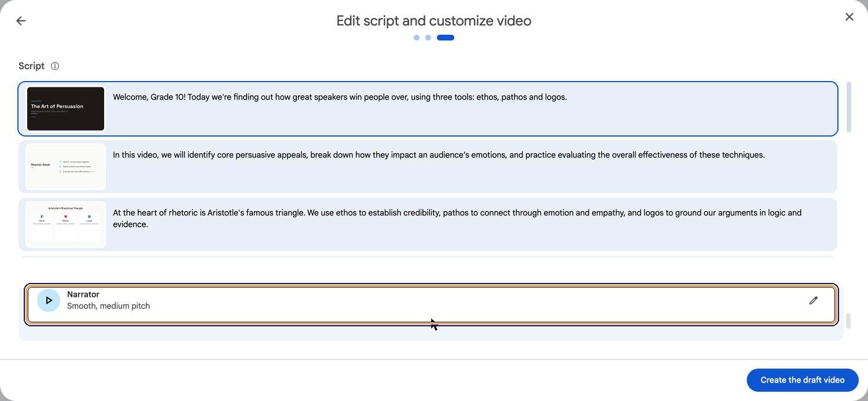
Task: Click the 'Smooth, medium pitch' voice description
Action: coord(108,306)
